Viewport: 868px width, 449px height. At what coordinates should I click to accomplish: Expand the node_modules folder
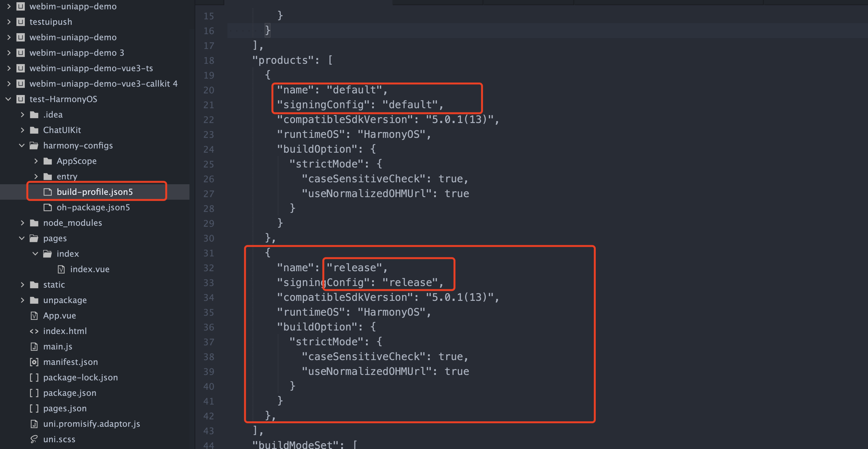tap(23, 223)
